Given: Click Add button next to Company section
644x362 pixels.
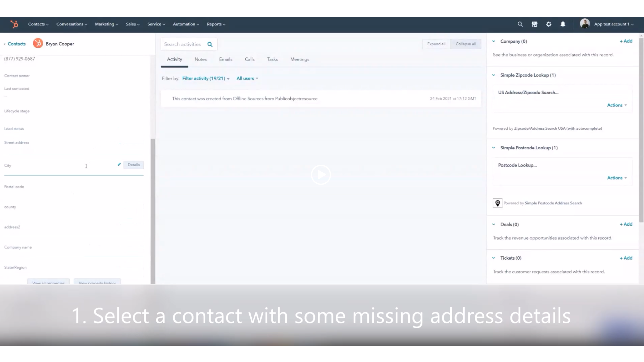Looking at the screenshot, I should pyautogui.click(x=626, y=41).
